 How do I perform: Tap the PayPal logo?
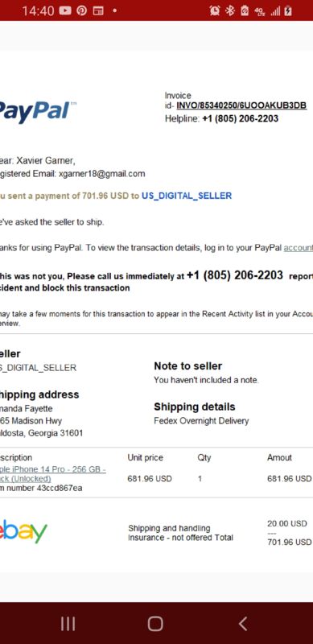(x=38, y=111)
